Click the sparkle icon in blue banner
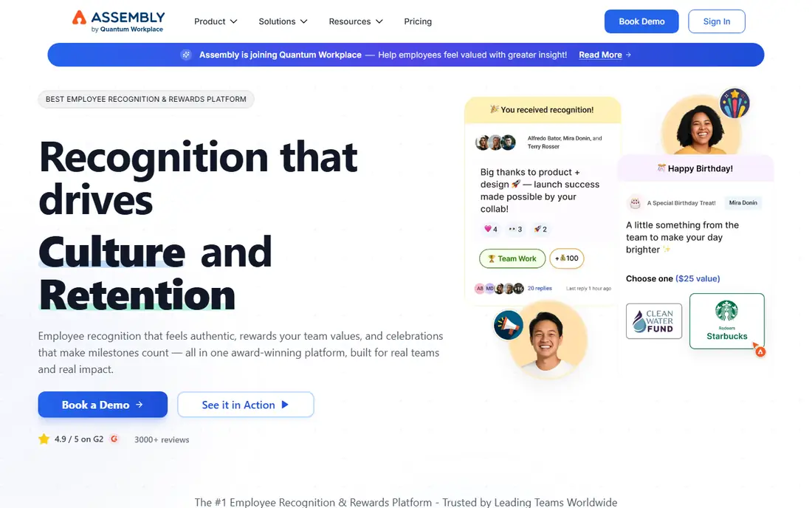 pos(186,55)
